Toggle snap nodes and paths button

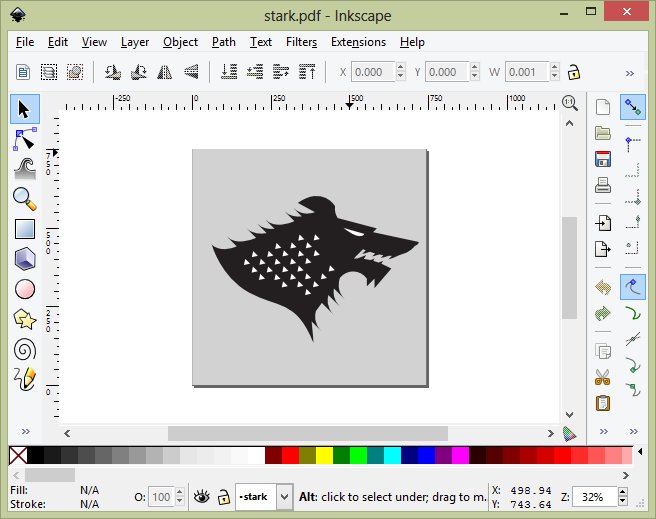[x=633, y=287]
